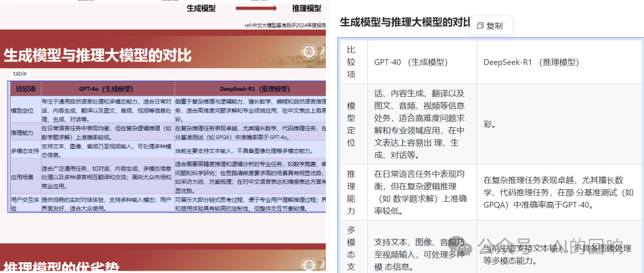Click right-panel cell starting 支持文本、图像、音频乃至视频输入

[x=422, y=247]
